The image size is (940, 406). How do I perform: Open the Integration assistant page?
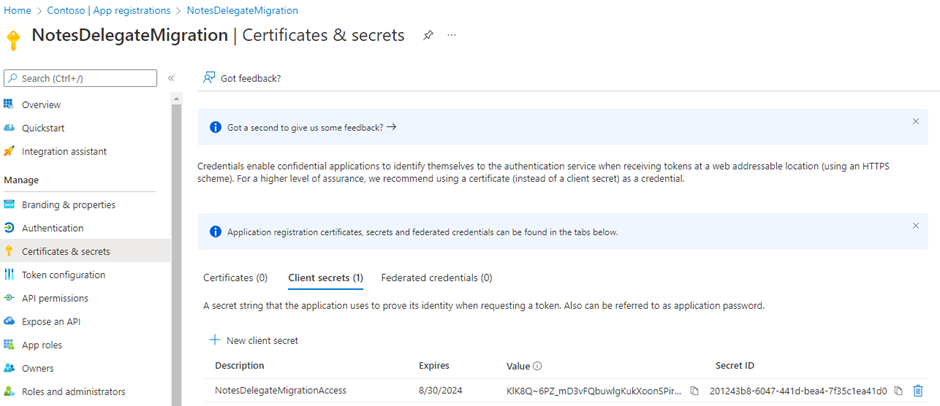[x=64, y=151]
